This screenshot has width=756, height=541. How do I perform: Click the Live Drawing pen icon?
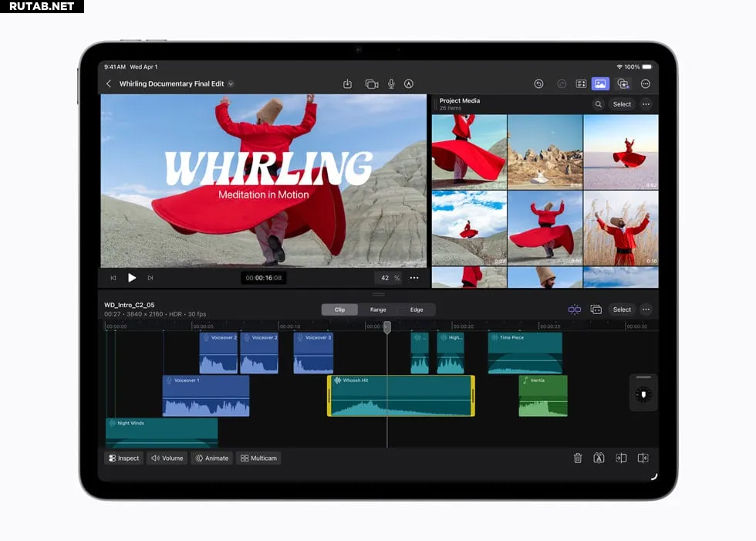(x=409, y=84)
